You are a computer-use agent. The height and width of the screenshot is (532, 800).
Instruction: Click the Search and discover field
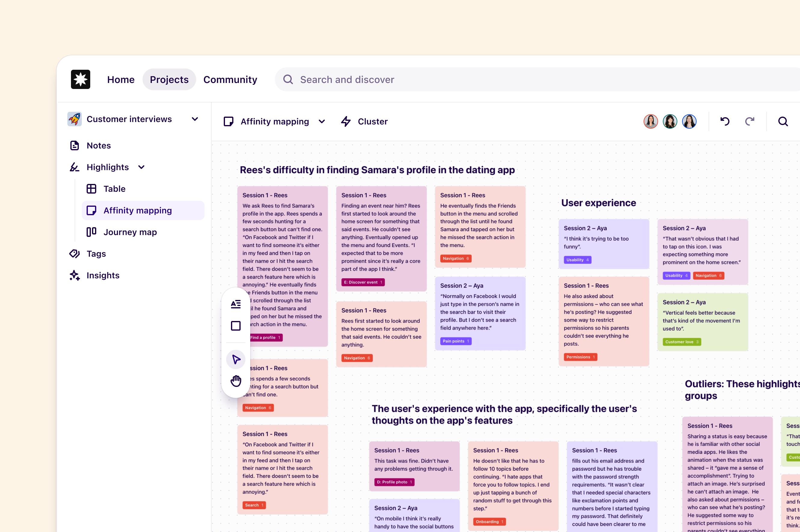[x=346, y=79]
